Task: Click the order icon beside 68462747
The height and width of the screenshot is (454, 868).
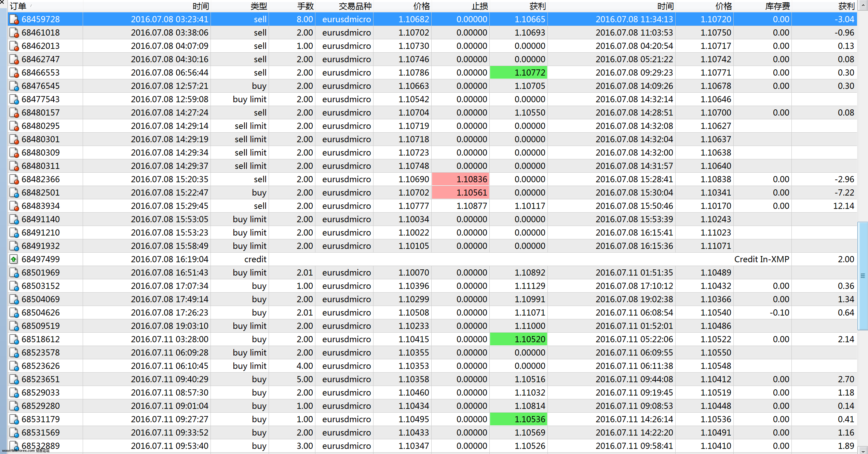Action: click(14, 59)
